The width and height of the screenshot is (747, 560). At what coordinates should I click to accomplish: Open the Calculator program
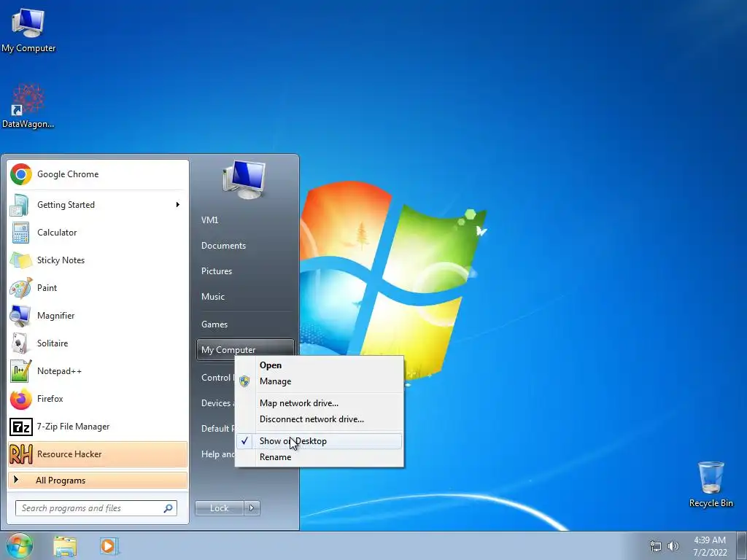coord(98,233)
